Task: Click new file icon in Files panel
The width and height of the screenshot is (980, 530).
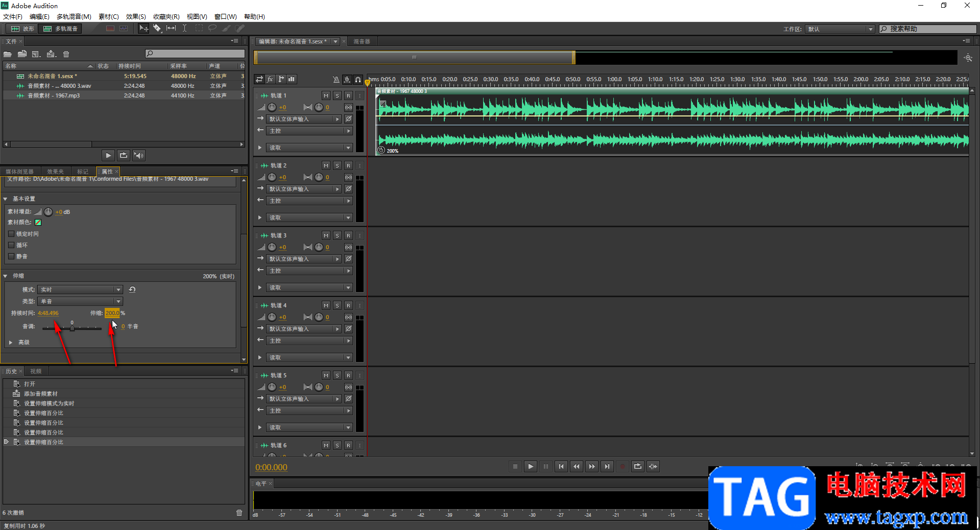Action: (36, 54)
